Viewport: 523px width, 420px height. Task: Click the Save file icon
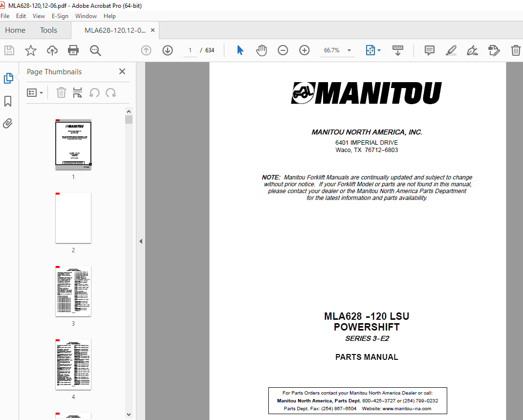tap(9, 50)
